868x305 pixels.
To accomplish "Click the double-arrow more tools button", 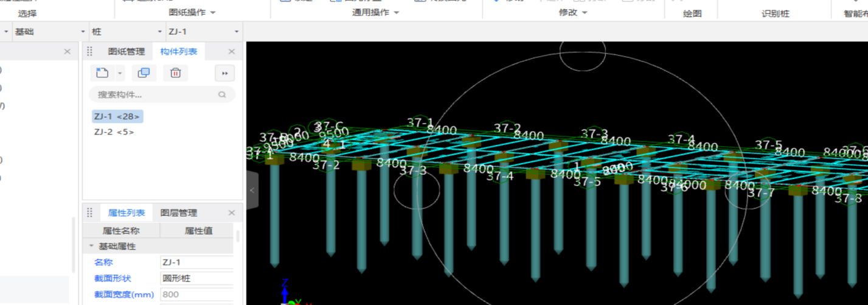I will (224, 73).
